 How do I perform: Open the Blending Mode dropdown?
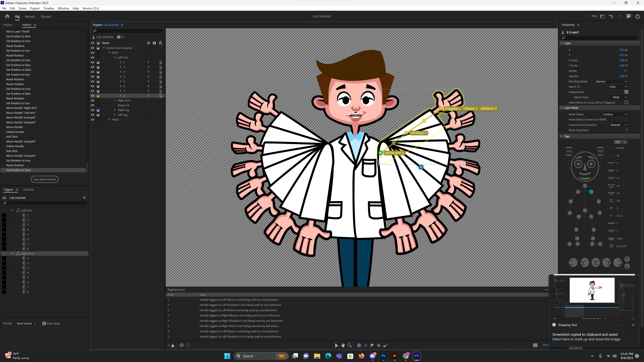(611, 81)
